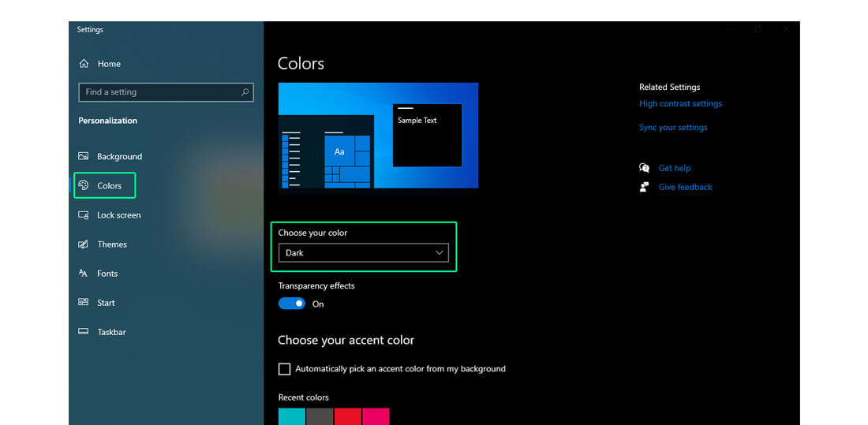The image size is (868, 425).
Task: Pick the red recent color swatch
Action: 348,416
